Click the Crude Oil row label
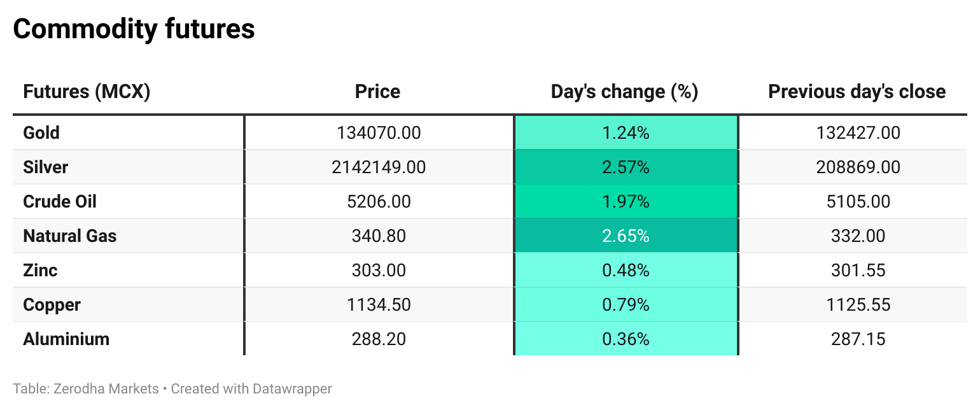Viewport: 980px width, 410px height. tap(60, 202)
